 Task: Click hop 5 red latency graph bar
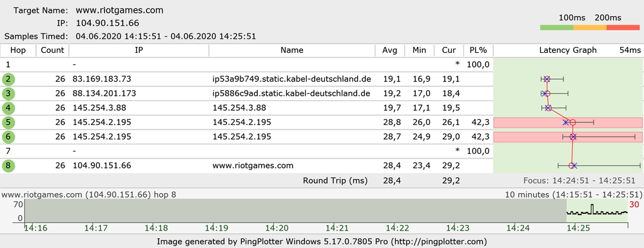coord(567,122)
